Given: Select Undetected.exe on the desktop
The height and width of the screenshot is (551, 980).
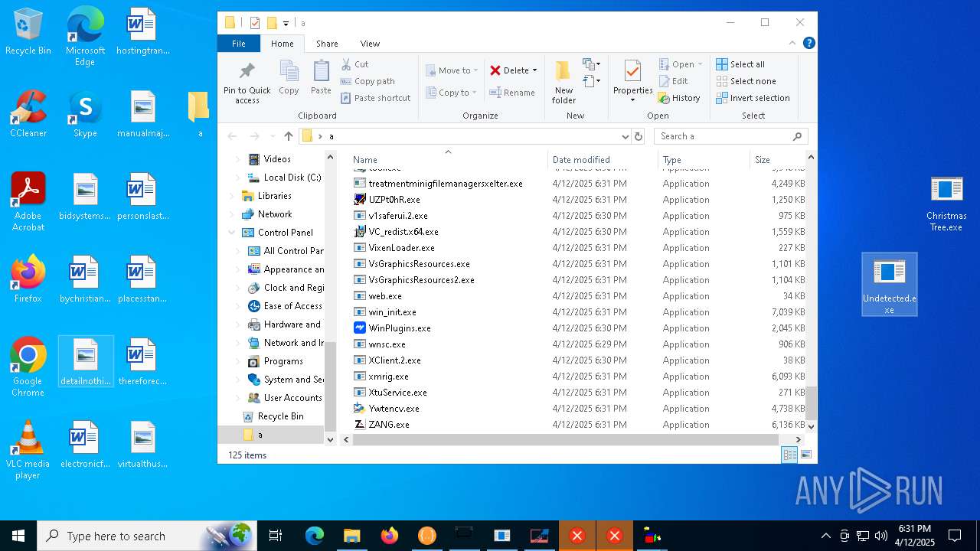Looking at the screenshot, I should point(889,285).
